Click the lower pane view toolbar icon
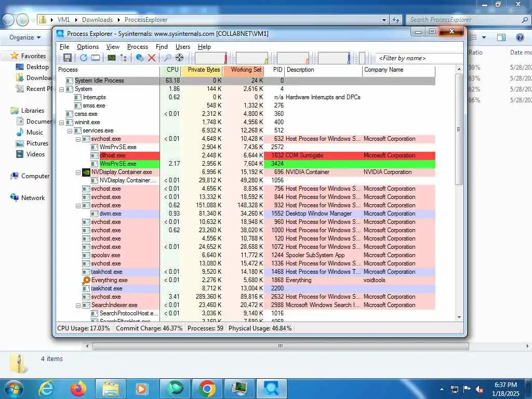532x399 pixels. pyautogui.click(x=96, y=58)
